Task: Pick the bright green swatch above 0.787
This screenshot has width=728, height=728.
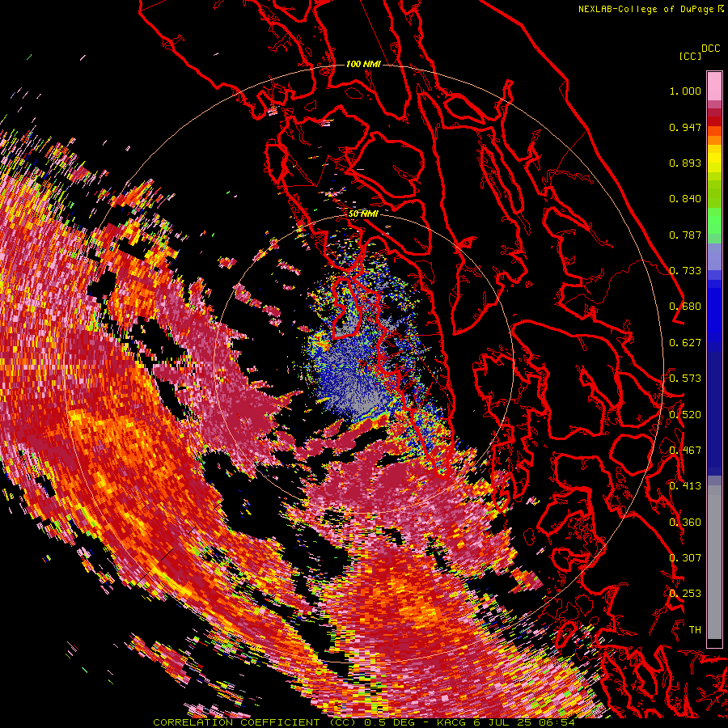Action: click(714, 221)
